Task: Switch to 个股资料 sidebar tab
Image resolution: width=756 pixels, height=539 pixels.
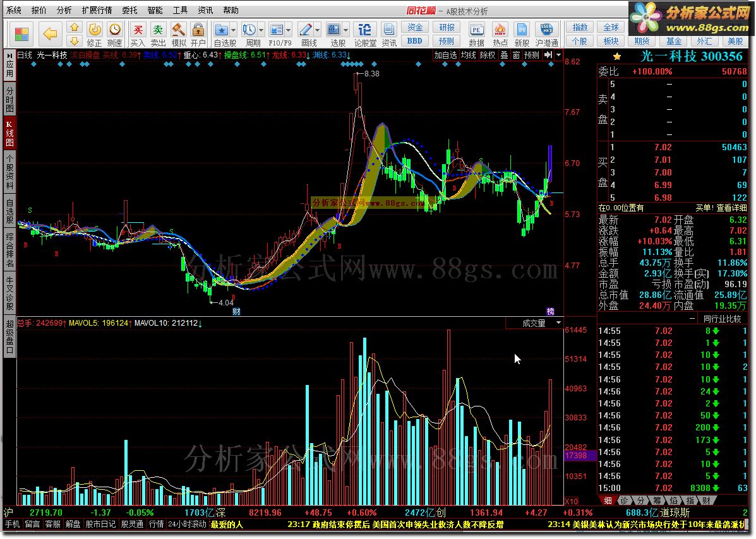Action: (x=9, y=172)
